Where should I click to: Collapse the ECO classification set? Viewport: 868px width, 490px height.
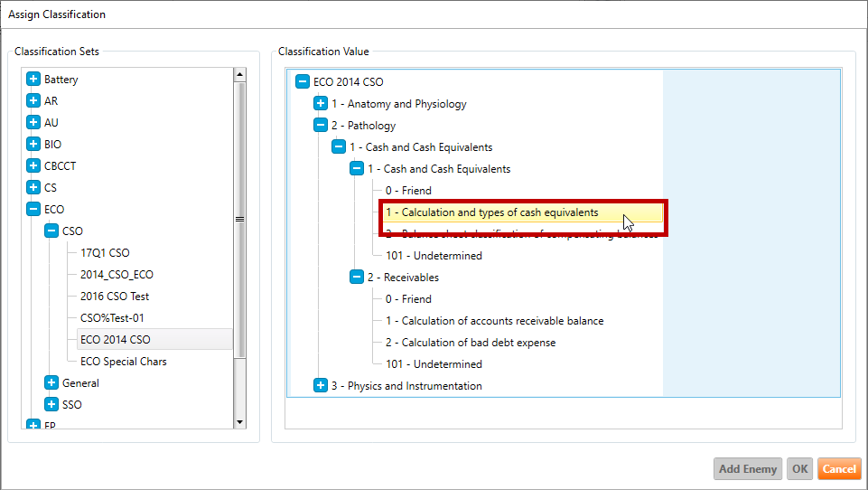tap(33, 210)
